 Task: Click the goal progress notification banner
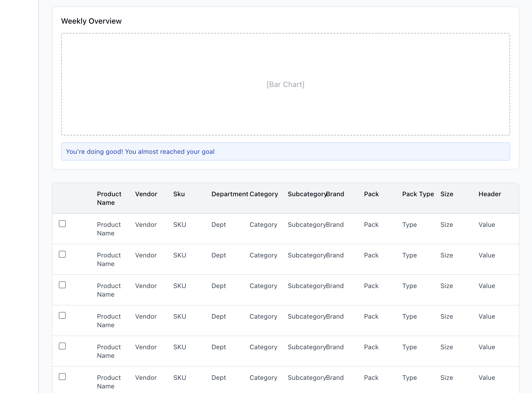[x=285, y=151]
